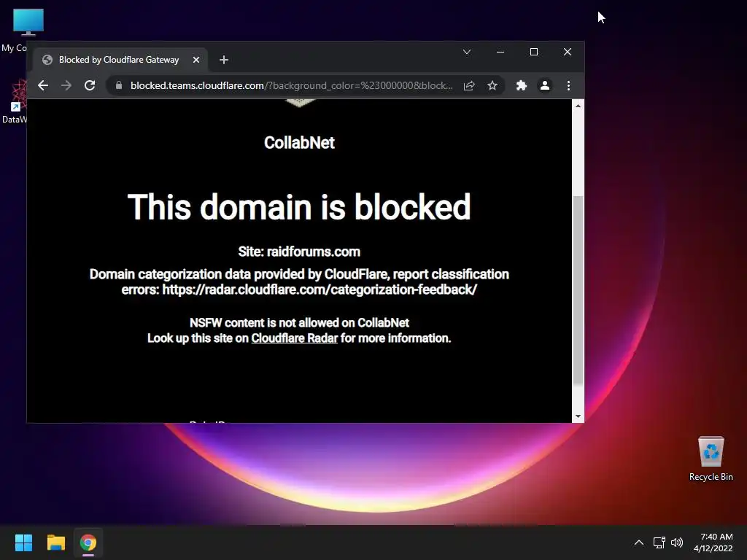Viewport: 747px width, 560px height.
Task: Click the forward navigation arrow
Action: [66, 86]
